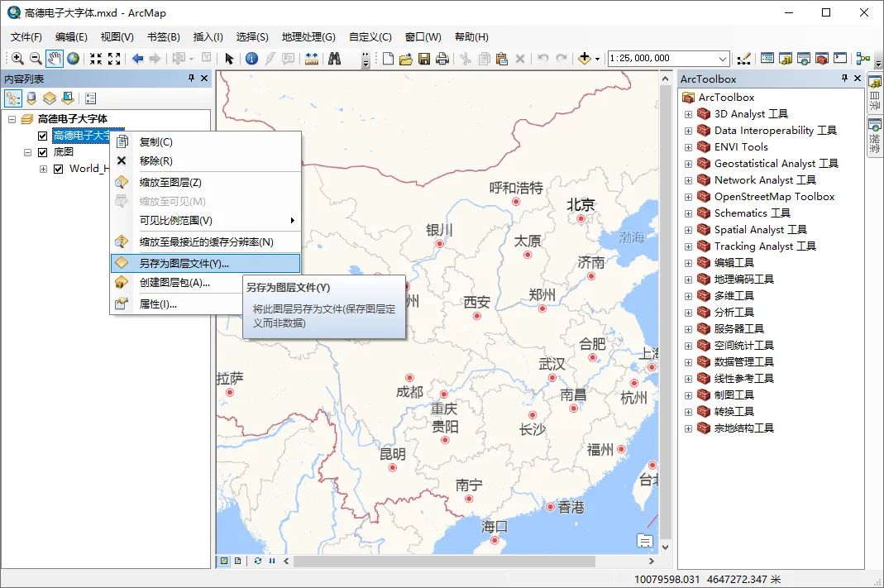Open the 地理处理(G) menu

[x=308, y=37]
